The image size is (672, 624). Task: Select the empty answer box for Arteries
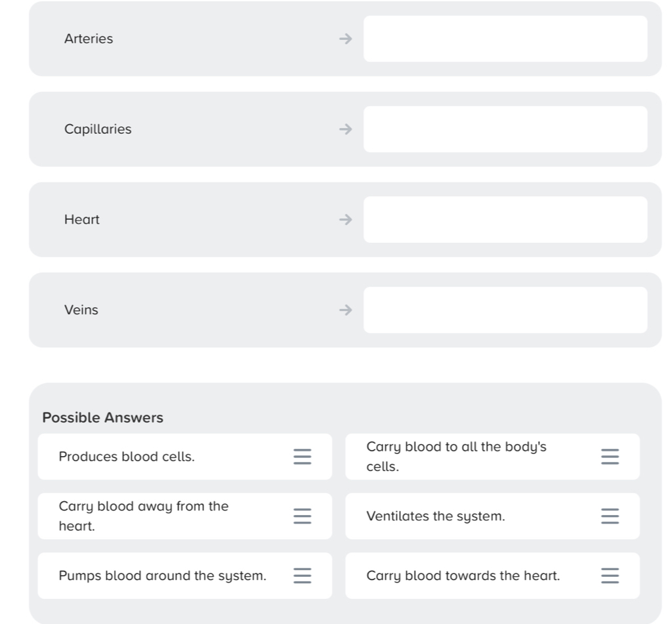(x=505, y=39)
